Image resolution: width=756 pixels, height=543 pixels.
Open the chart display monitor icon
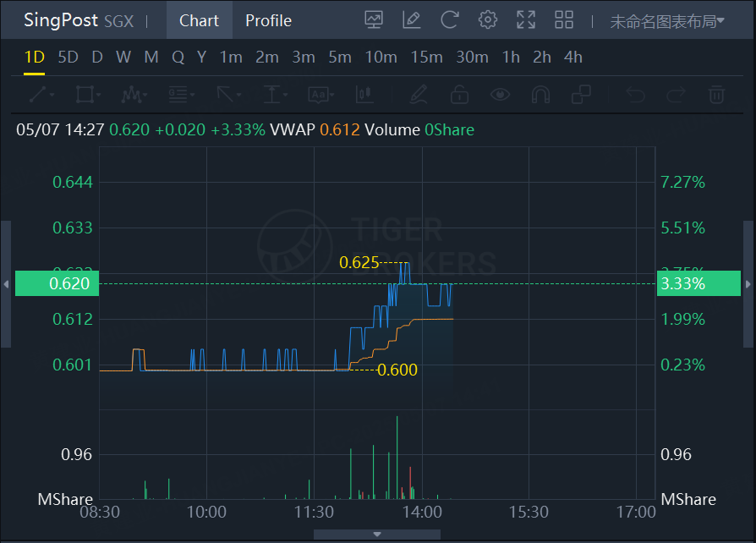point(374,20)
